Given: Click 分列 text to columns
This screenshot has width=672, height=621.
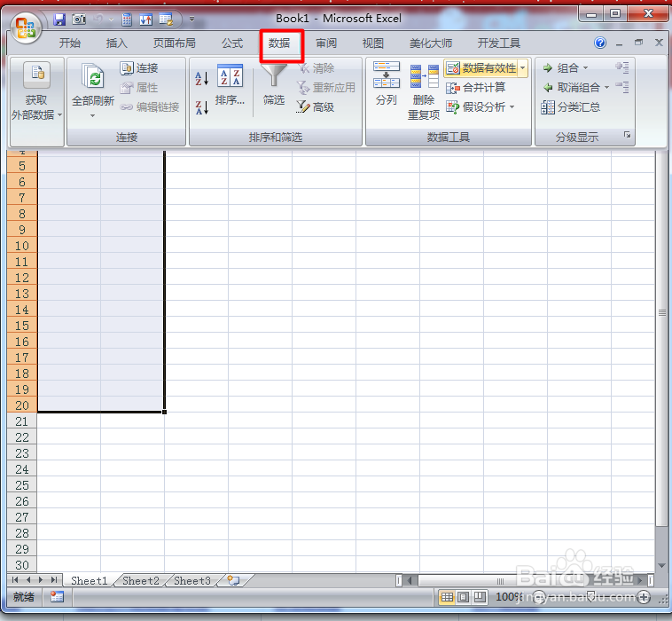Looking at the screenshot, I should (x=387, y=84).
